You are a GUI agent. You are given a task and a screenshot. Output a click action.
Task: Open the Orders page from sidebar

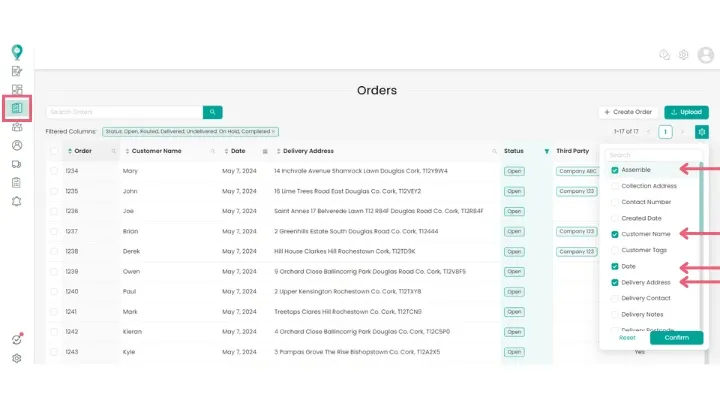pos(17,108)
